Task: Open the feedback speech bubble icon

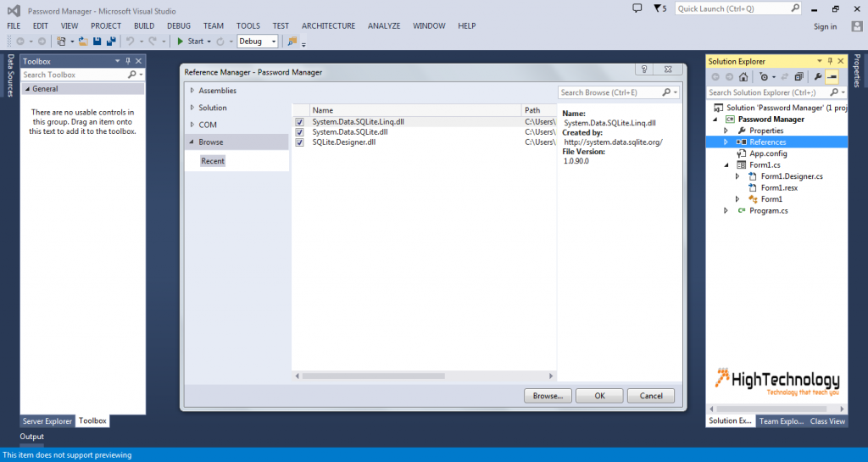Action: click(637, 8)
